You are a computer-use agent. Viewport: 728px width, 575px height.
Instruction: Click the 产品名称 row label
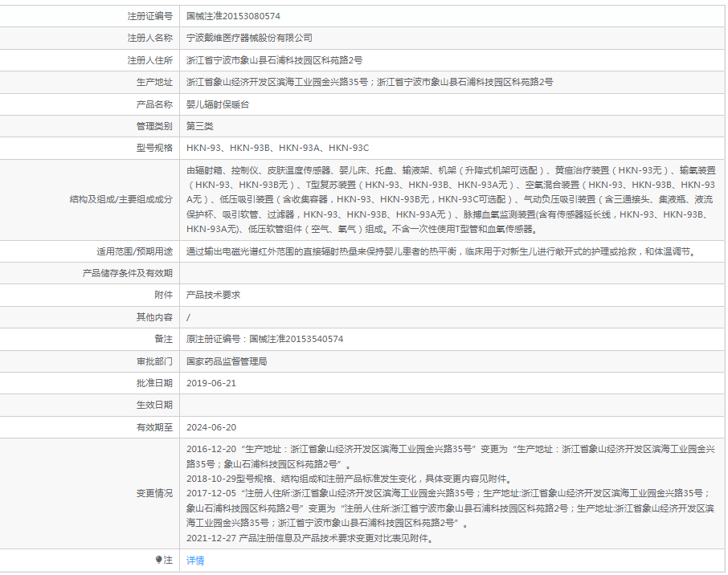(154, 104)
